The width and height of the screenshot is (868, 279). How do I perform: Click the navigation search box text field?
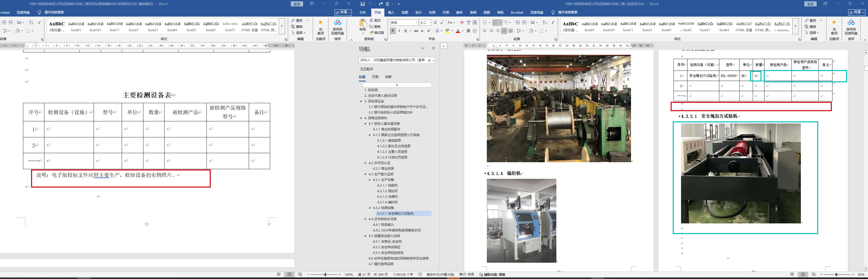coord(393,60)
